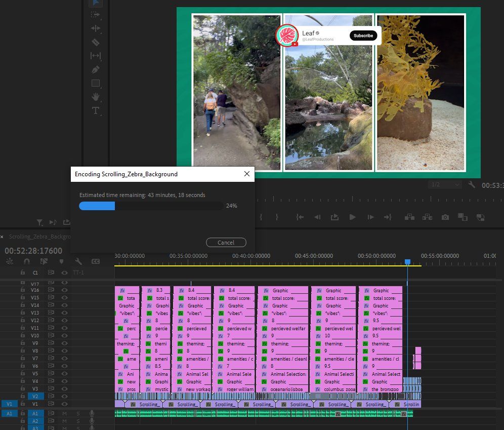The width and height of the screenshot is (504, 430).
Task: Choose the Hand tool
Action: coord(95,97)
